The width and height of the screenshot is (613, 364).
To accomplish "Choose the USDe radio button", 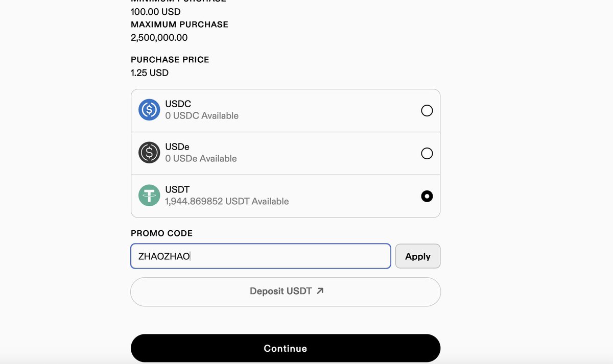I will [x=427, y=153].
